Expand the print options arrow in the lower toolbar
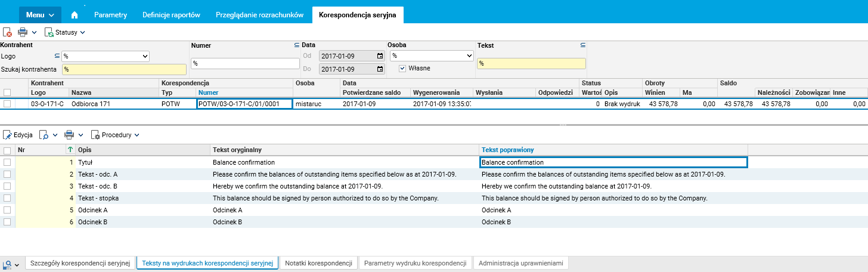This screenshot has height=272, width=868. [80, 135]
